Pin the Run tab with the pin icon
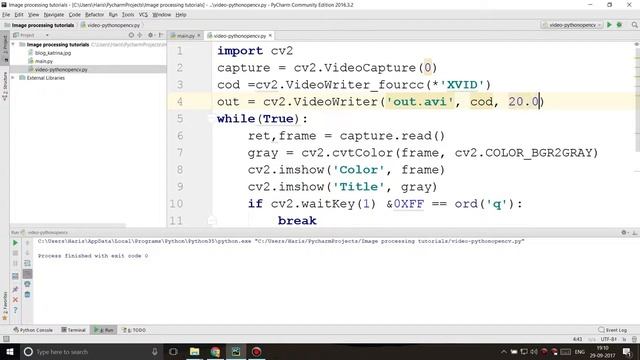 click(x=15, y=289)
